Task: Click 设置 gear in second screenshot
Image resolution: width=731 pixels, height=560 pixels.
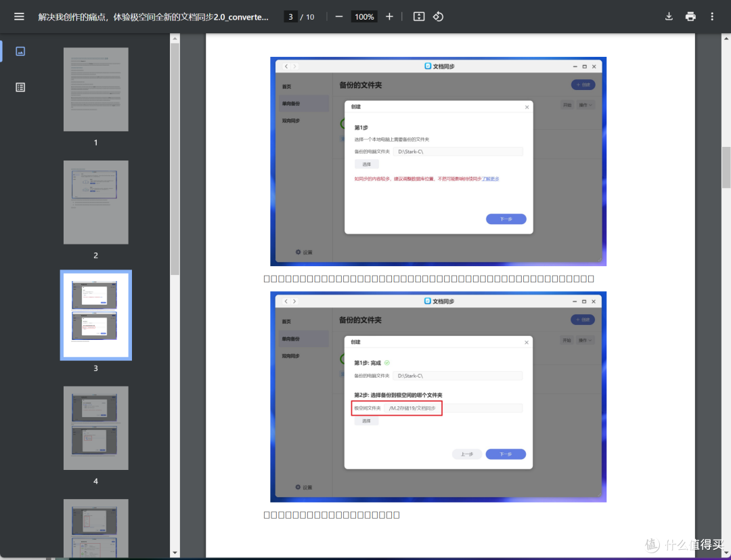Action: coord(304,488)
